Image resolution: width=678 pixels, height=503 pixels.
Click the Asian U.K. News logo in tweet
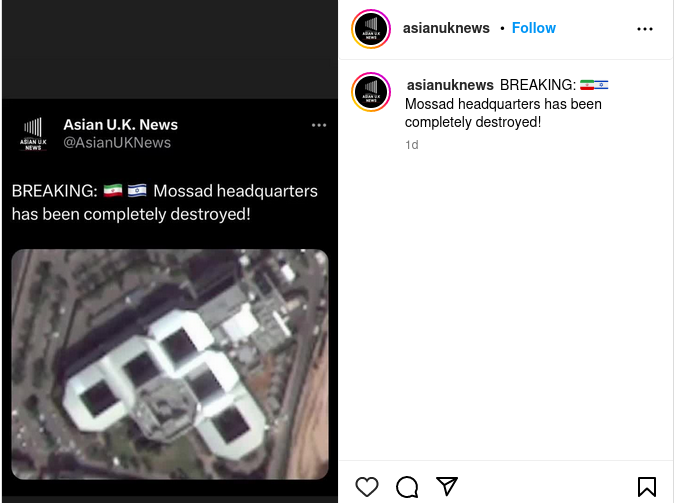tap(33, 134)
